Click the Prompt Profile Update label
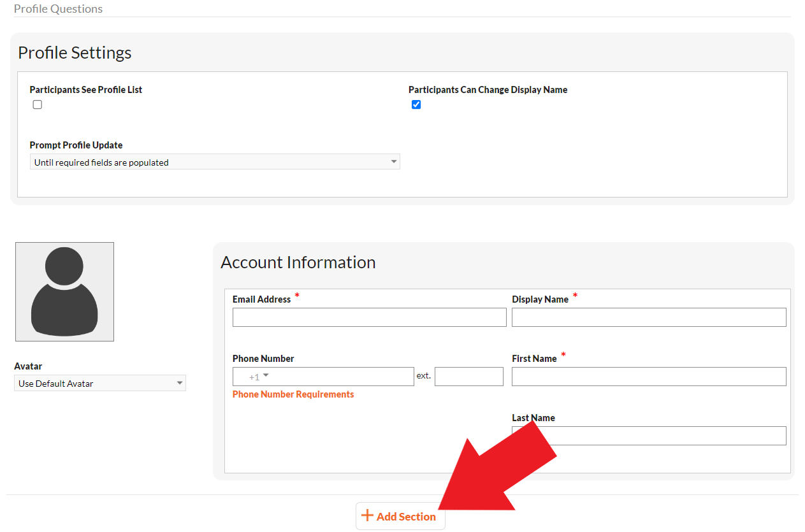 [x=76, y=145]
